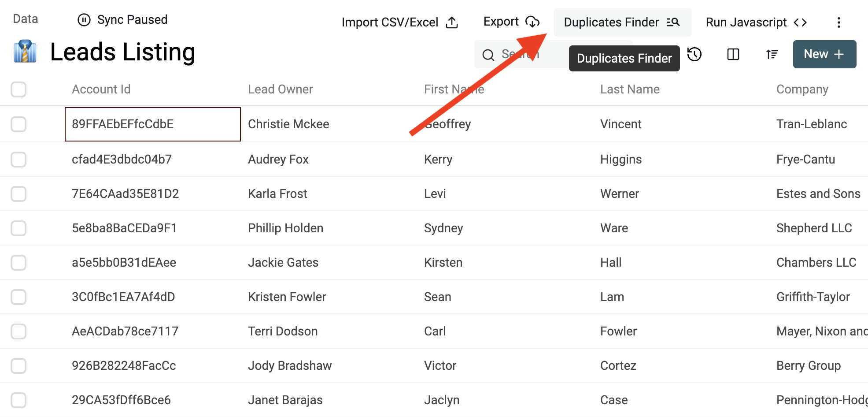Click the Data breadcrumb label
Screen dimensions: 868x417
(26, 19)
